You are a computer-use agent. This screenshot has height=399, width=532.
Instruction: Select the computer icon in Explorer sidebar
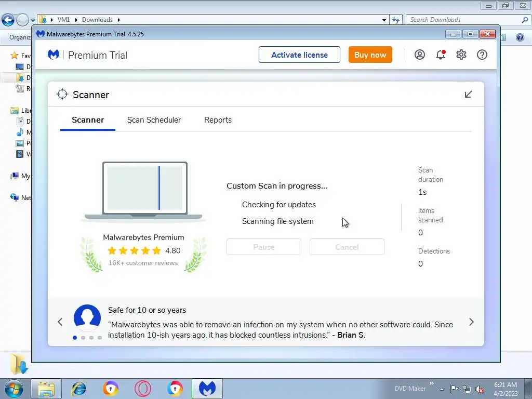pyautogui.click(x=15, y=176)
